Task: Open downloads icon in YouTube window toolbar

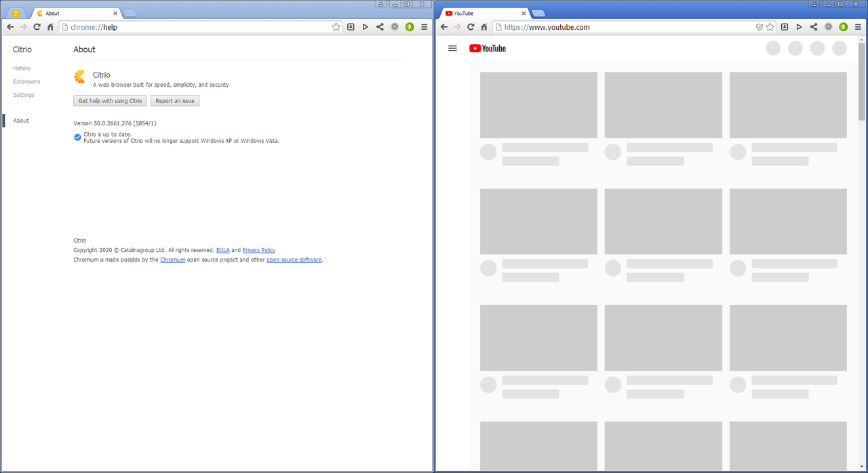Action: click(785, 27)
